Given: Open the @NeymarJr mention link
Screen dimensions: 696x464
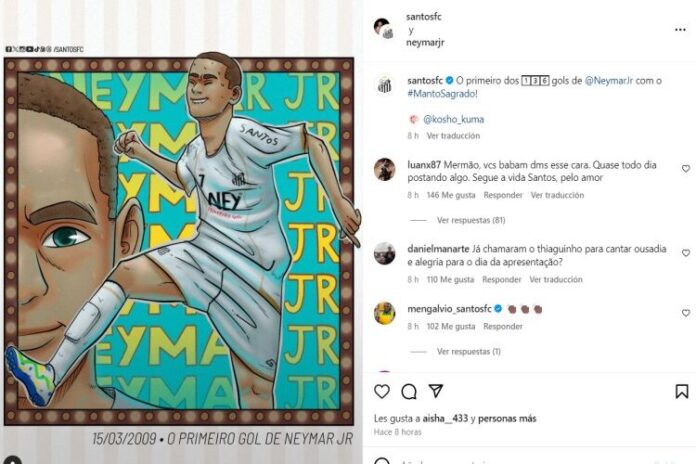Looking at the screenshot, I should click(609, 81).
